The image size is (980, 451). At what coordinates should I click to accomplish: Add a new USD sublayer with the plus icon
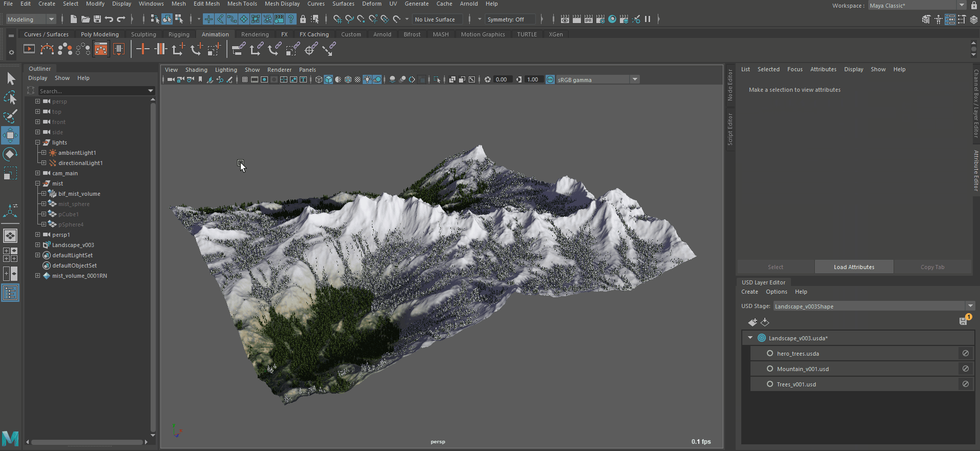[x=752, y=322]
